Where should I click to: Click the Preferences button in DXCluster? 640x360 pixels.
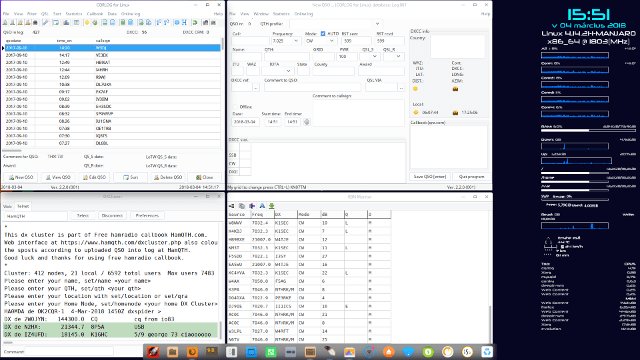[x=147, y=216]
